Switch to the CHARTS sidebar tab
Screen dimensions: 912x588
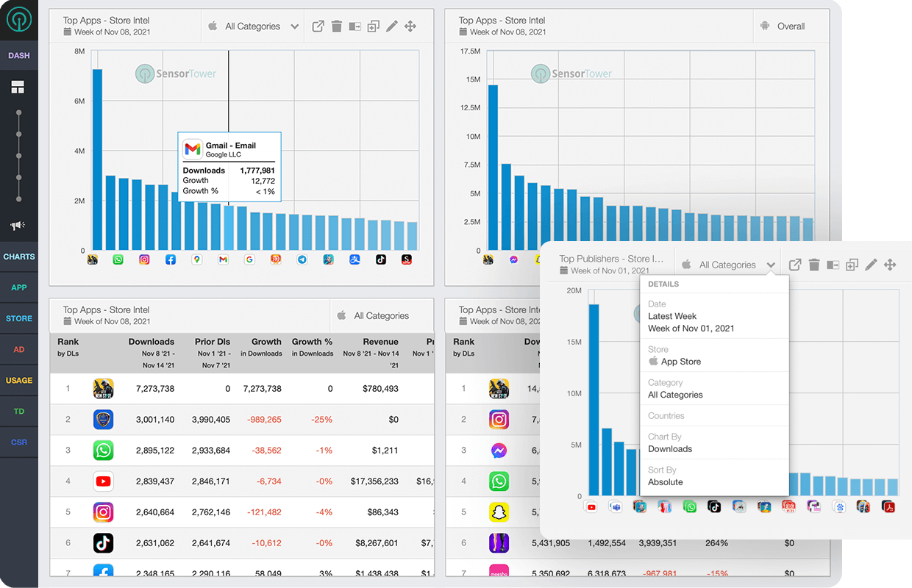(19, 257)
